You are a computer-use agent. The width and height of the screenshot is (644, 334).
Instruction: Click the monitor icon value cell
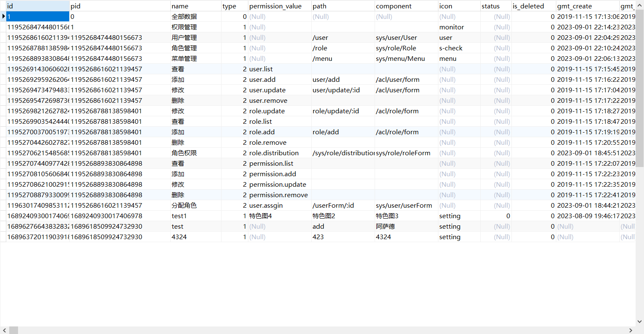(451, 27)
